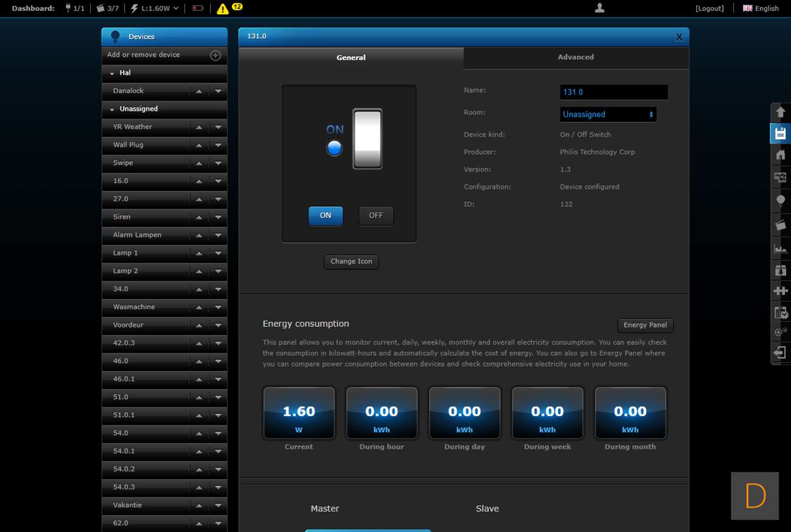This screenshot has width=791, height=532.
Task: Click the Name field containing 131.0
Action: click(x=613, y=92)
